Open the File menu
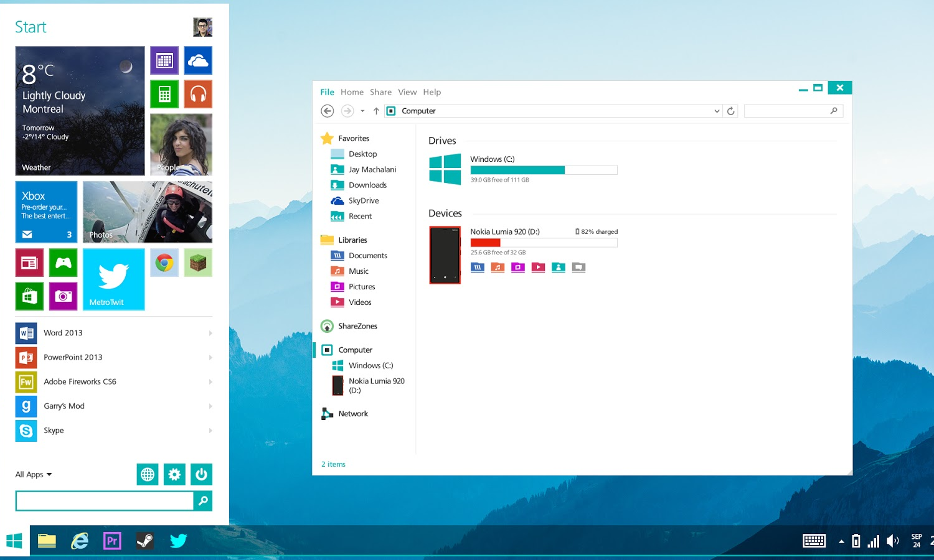 click(327, 92)
